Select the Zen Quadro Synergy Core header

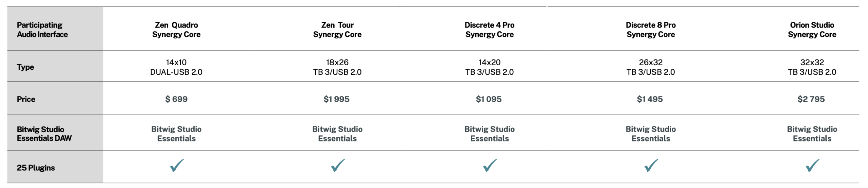[176, 30]
